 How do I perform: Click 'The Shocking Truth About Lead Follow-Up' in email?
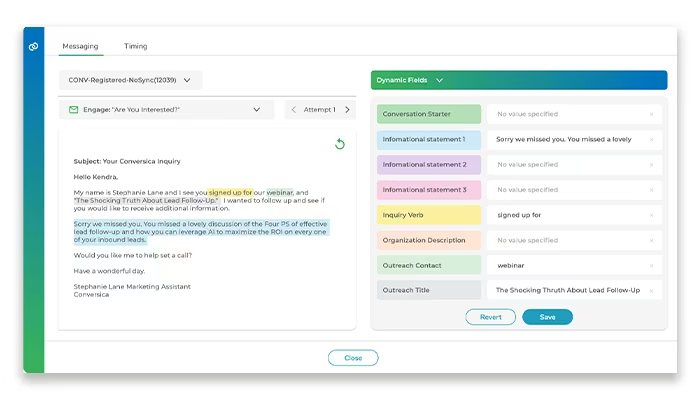point(146,200)
